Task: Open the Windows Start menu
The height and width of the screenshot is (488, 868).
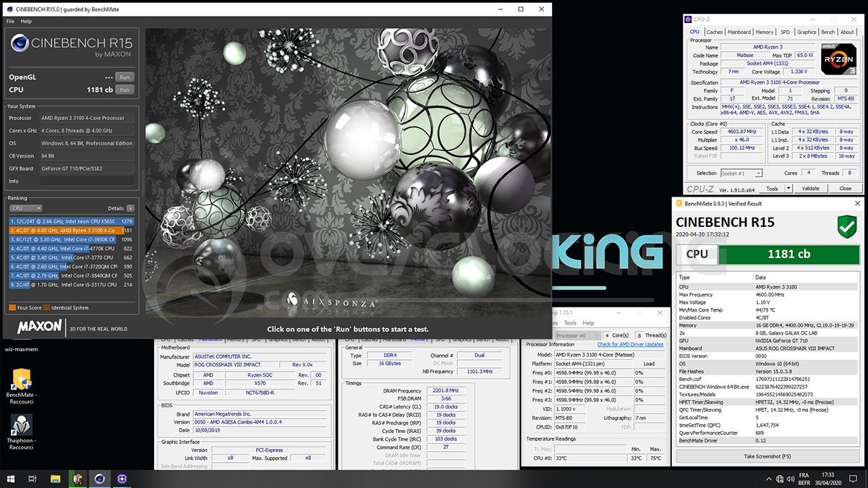Action: pyautogui.click(x=9, y=478)
